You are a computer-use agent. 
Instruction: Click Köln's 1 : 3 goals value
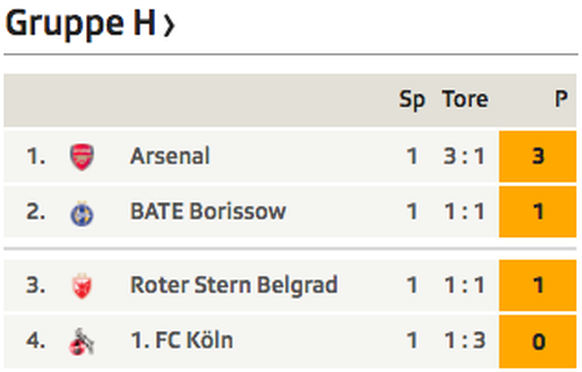[465, 340]
